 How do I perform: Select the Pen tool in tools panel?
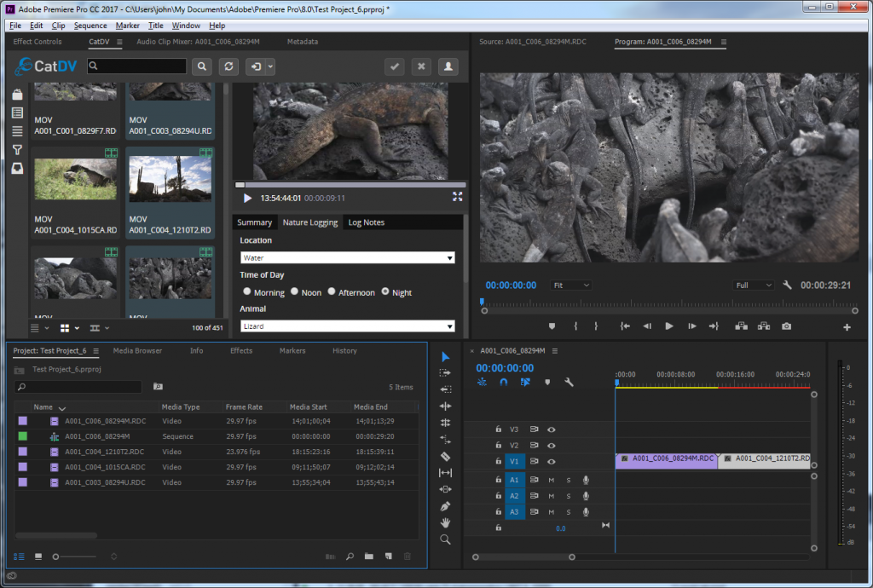click(445, 506)
